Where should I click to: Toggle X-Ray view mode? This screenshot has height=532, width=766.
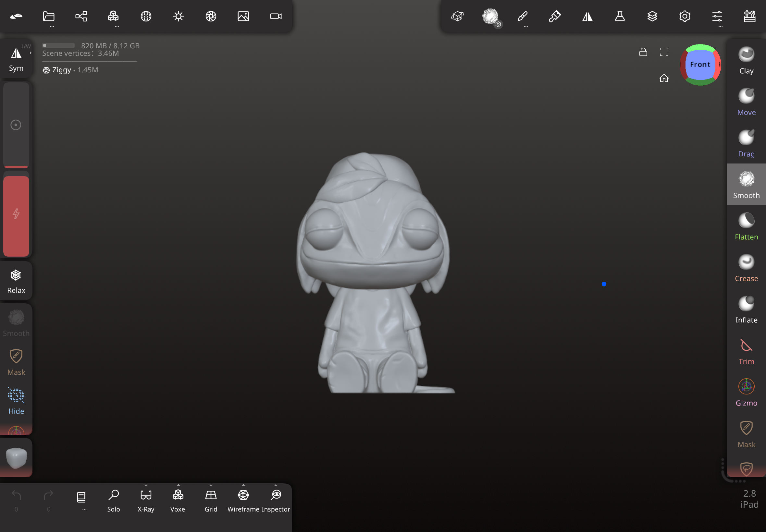[146, 500]
